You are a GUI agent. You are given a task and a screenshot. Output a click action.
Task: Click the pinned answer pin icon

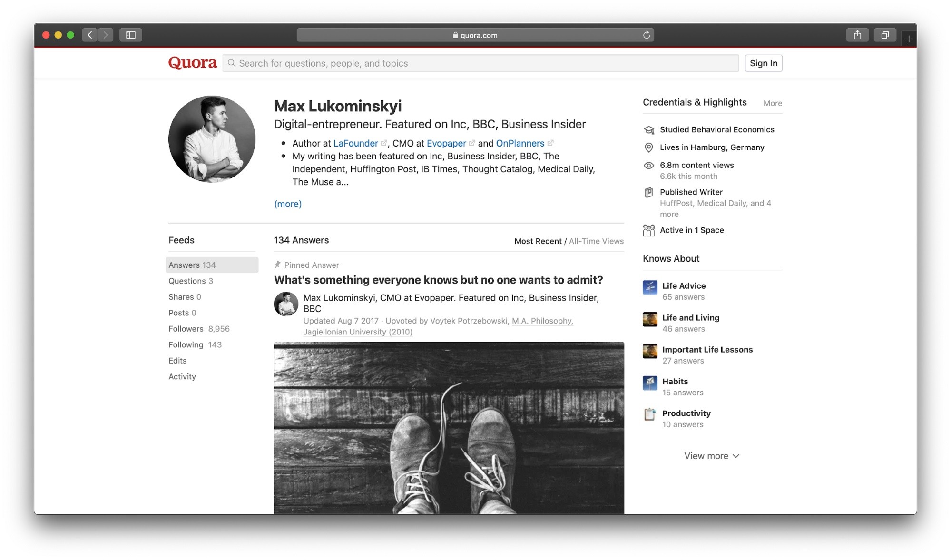278,265
